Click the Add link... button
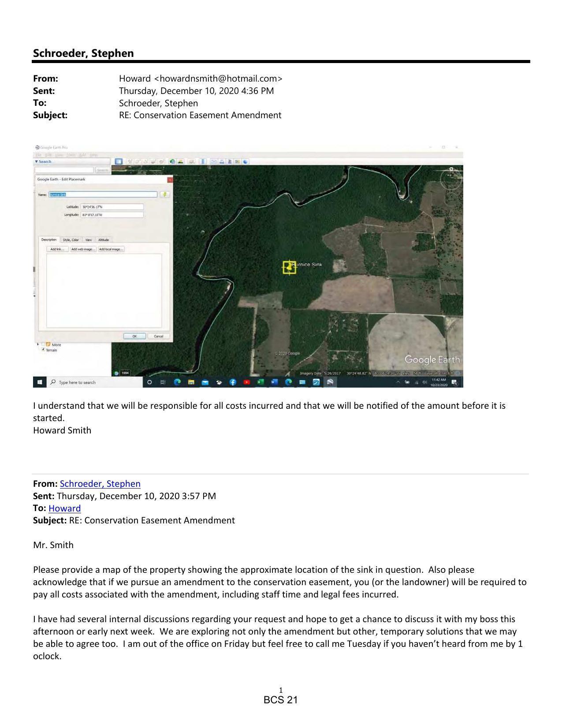This screenshot has height=728, width=562. pyautogui.click(x=57, y=249)
